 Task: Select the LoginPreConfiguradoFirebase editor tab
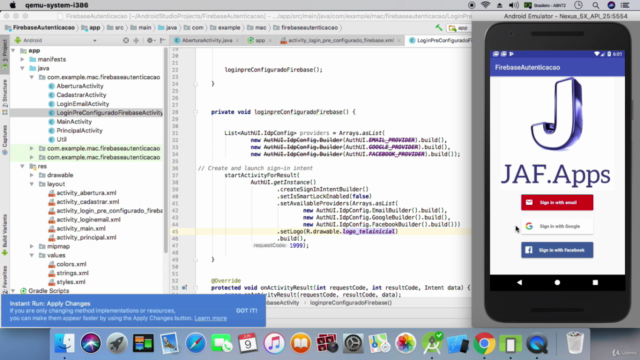click(x=440, y=40)
